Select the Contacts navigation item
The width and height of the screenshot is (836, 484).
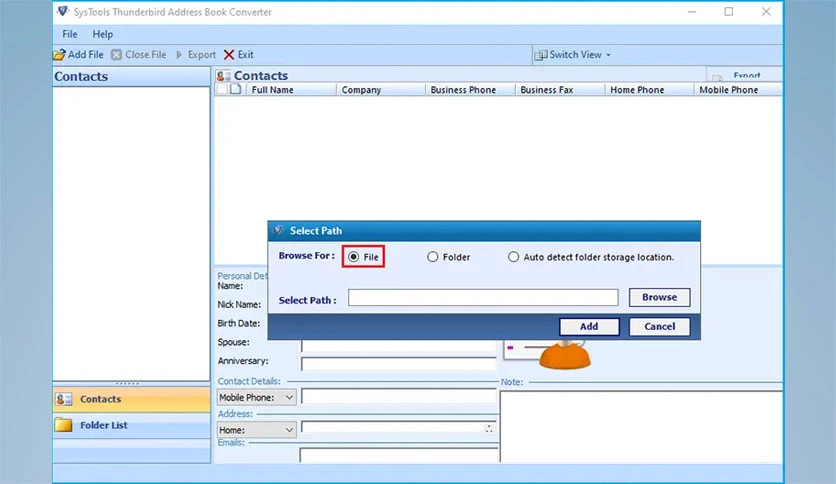pos(132,399)
